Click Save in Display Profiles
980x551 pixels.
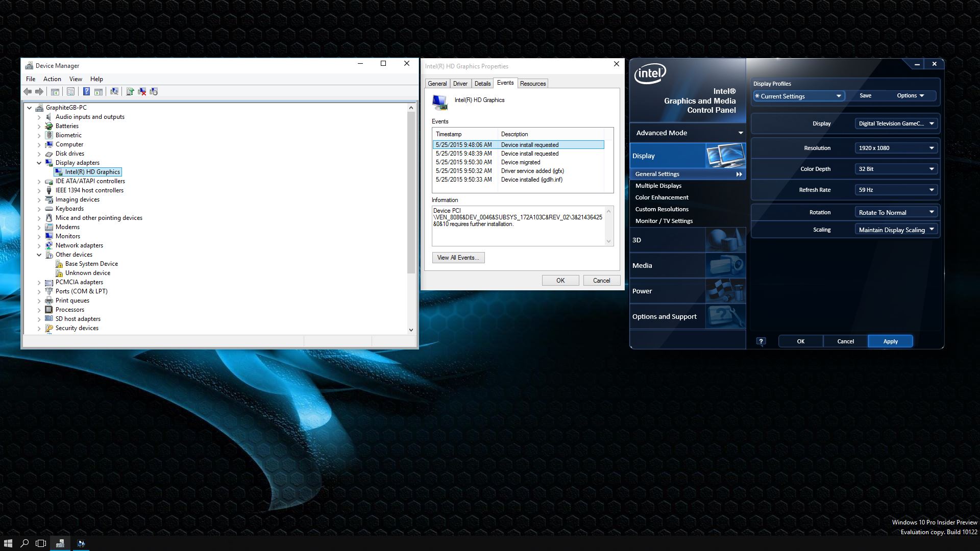coord(865,95)
